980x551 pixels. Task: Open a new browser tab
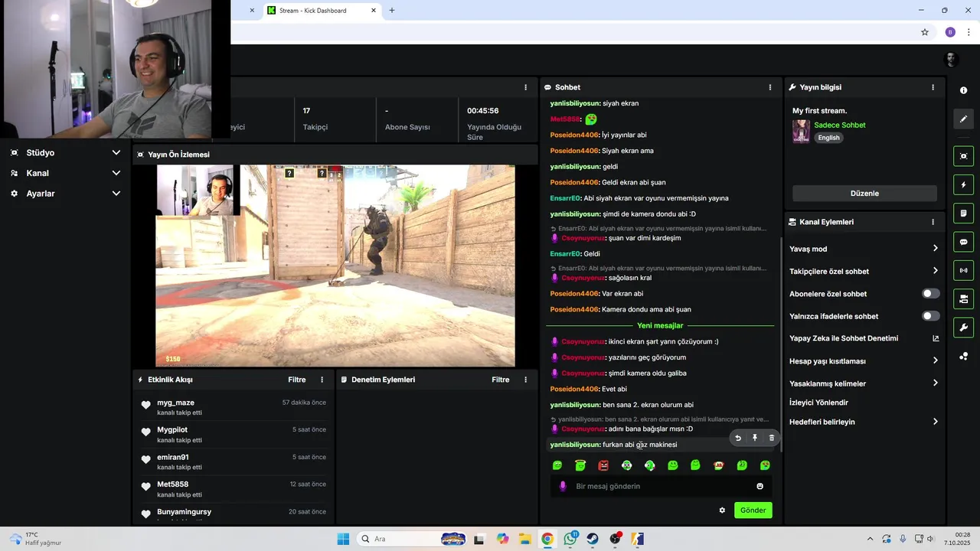392,11
